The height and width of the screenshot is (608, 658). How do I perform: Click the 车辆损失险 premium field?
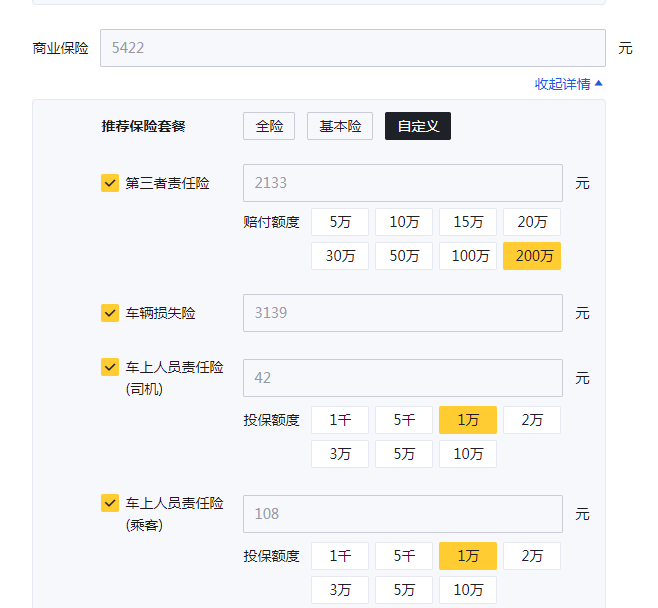click(x=402, y=313)
